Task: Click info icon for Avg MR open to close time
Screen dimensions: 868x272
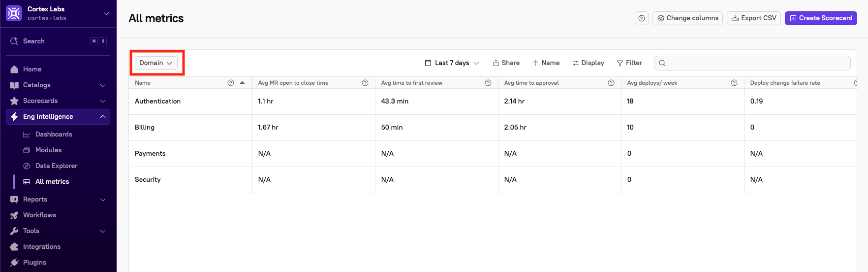Action: (365, 83)
